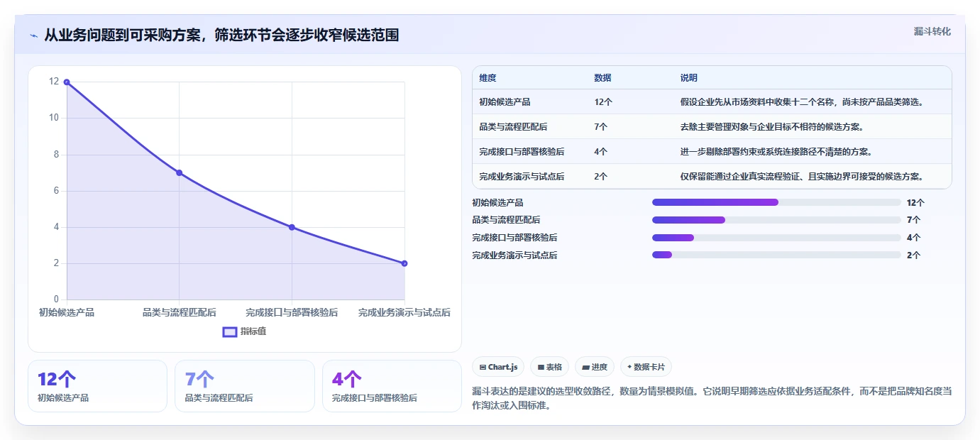This screenshot has width=980, height=440.
Task: Click the 表格 tag
Action: click(x=550, y=367)
